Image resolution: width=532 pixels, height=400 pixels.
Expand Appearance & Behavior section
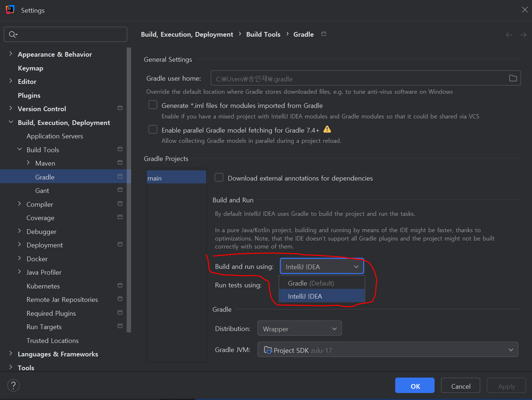11,54
